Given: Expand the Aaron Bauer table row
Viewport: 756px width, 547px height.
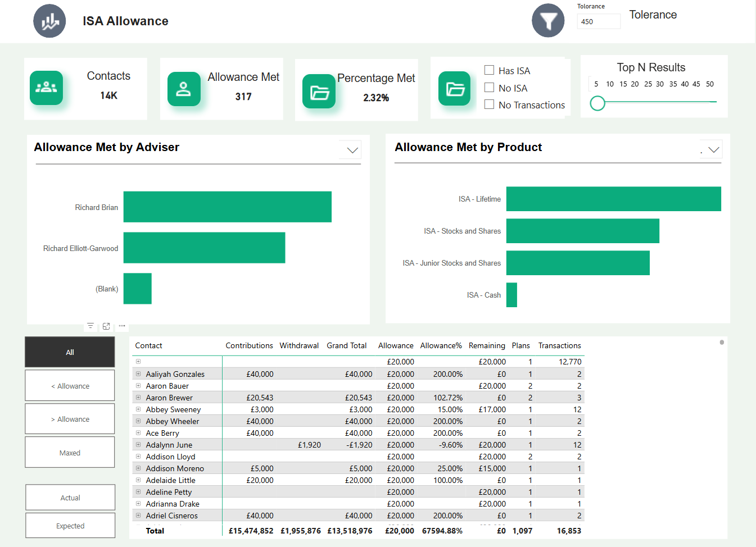Looking at the screenshot, I should (138, 386).
